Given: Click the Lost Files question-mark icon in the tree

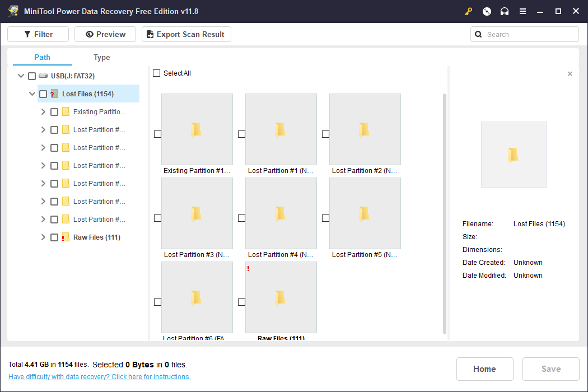Looking at the screenshot, I should point(54,94).
